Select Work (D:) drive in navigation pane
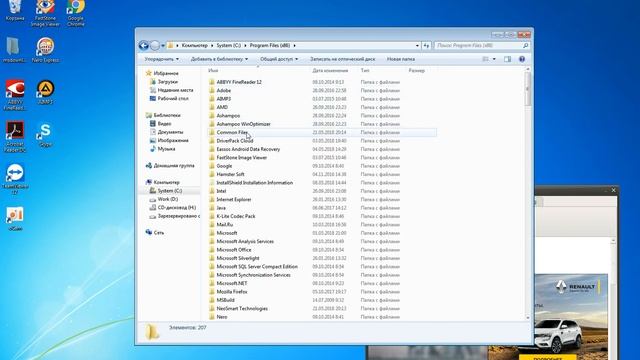Screen dimensions: 640x360 pyautogui.click(x=167, y=199)
